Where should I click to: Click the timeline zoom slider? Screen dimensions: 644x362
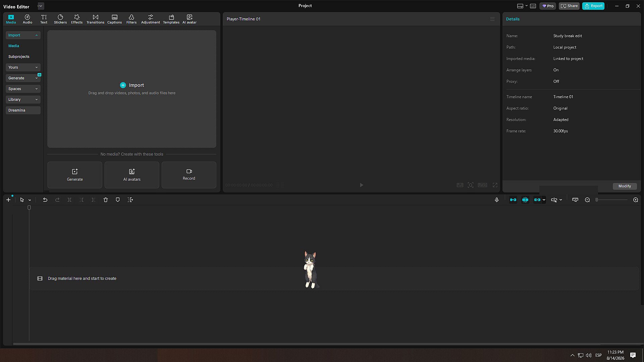click(x=612, y=200)
